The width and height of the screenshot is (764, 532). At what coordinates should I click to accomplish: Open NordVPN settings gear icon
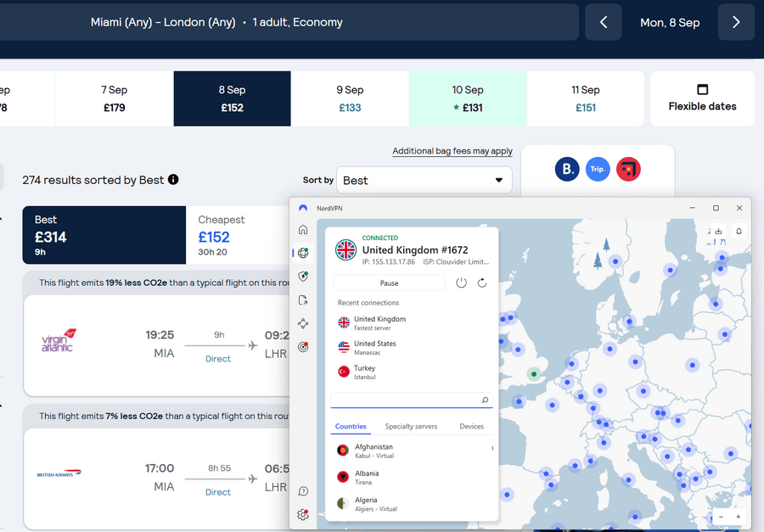[303, 514]
